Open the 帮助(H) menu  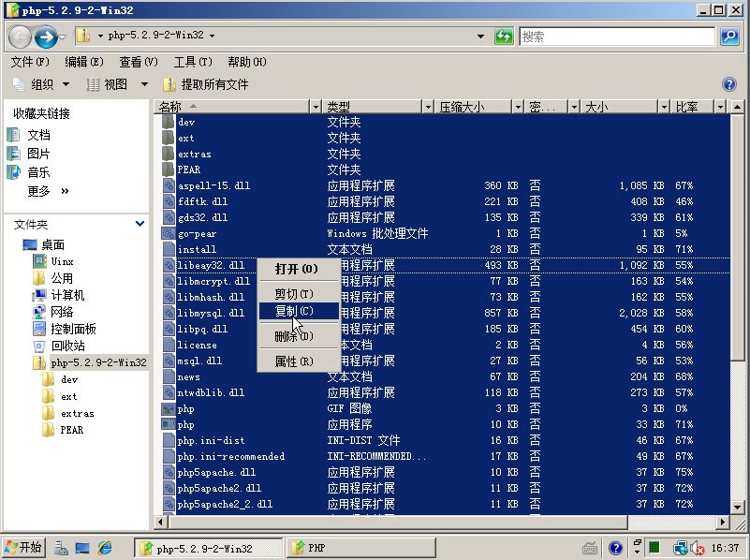coord(247,62)
